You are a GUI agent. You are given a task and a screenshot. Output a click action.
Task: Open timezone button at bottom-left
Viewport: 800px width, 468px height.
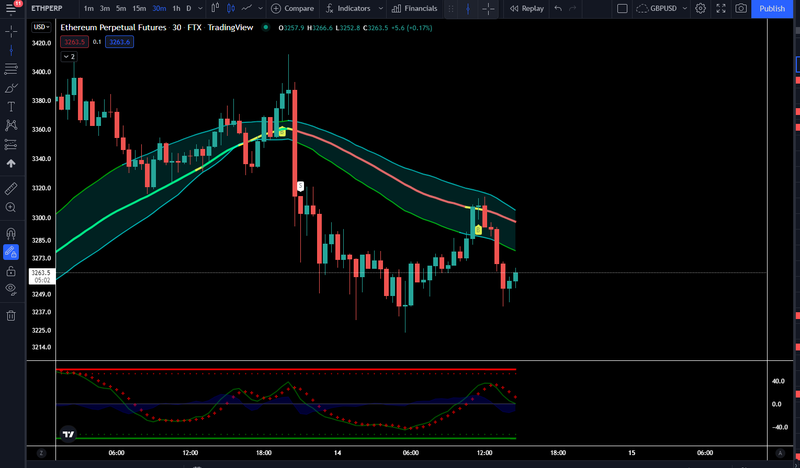41,453
